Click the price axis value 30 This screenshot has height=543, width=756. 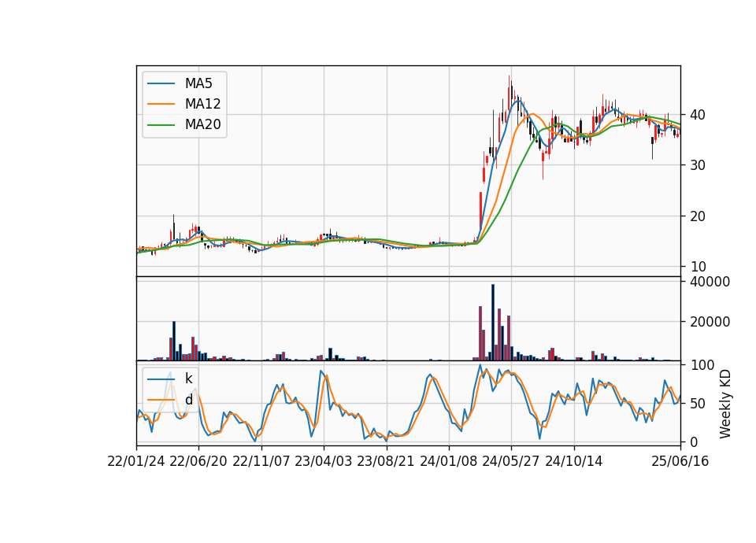pyautogui.click(x=698, y=165)
